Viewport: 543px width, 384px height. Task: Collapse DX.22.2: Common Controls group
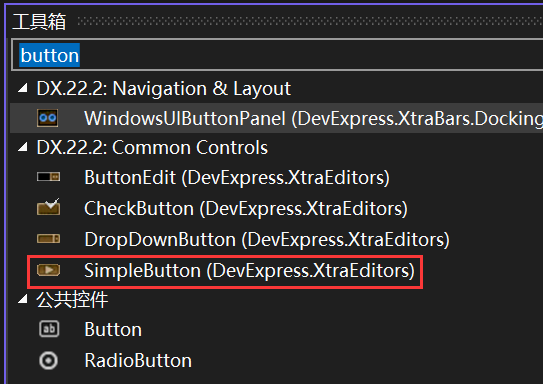pos(23,148)
